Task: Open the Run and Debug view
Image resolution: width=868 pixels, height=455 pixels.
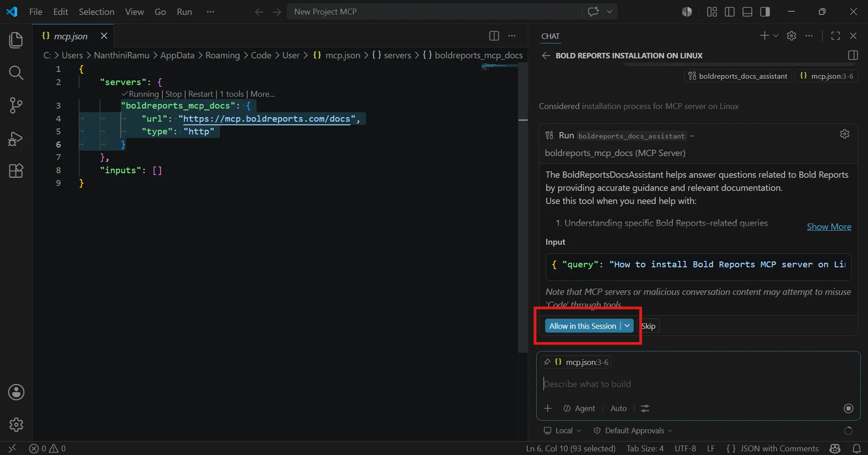Action: (16, 138)
